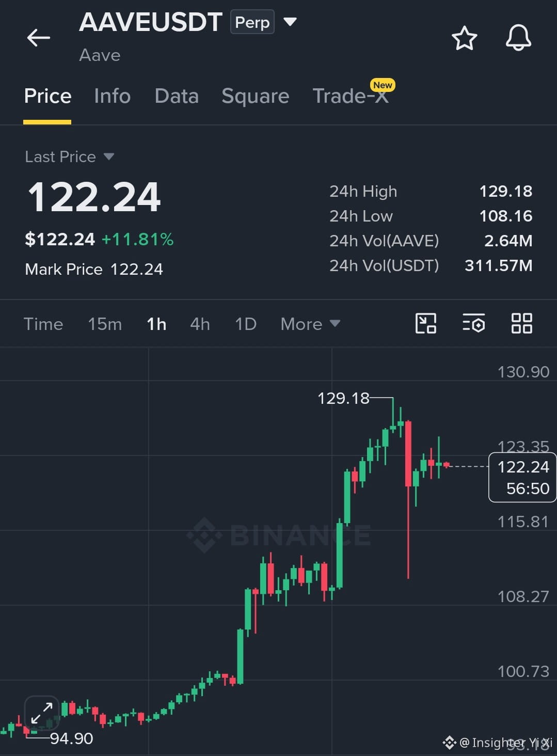Switch to the Square tab
Viewport: 557px width, 756px height.
(x=255, y=96)
